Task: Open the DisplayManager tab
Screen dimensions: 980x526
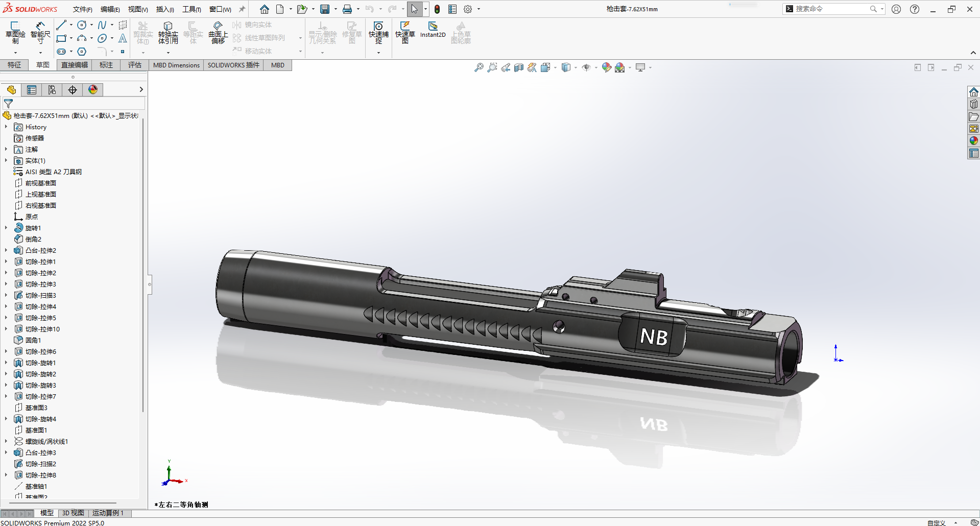Action: (93, 90)
